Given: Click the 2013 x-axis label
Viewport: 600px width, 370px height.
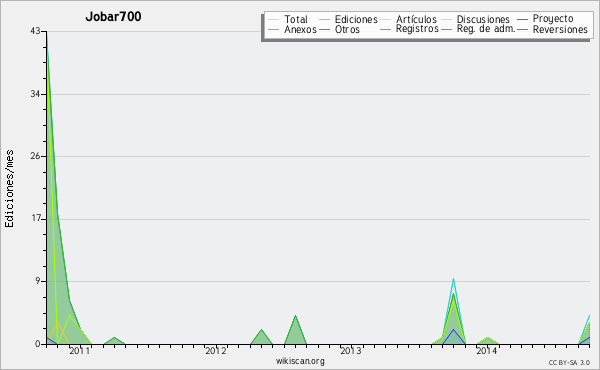Looking at the screenshot, I should (351, 350).
